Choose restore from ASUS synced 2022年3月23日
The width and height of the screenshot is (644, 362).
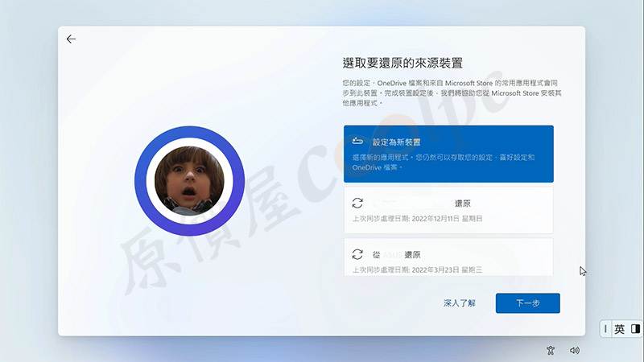448,257
